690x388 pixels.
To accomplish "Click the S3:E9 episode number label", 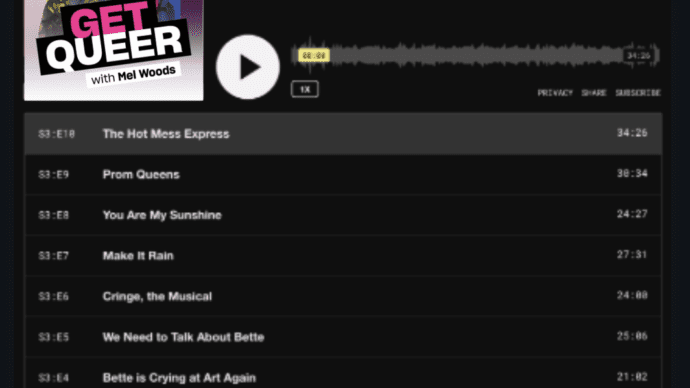I will 54,174.
